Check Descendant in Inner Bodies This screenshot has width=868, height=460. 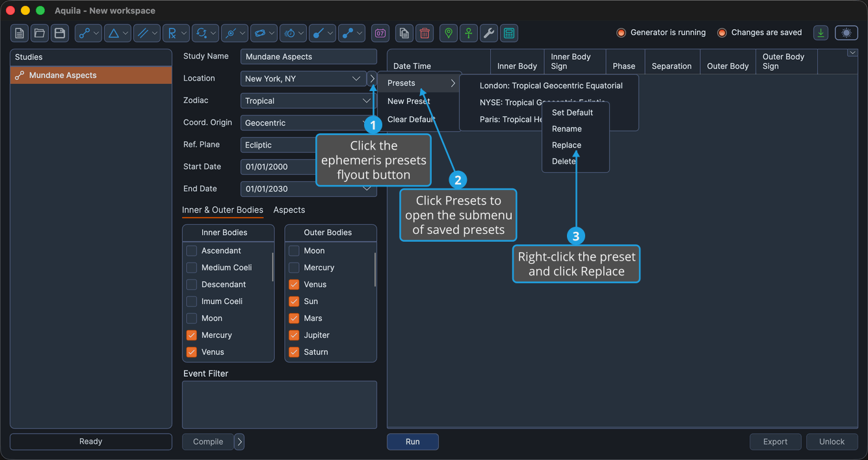pos(192,285)
